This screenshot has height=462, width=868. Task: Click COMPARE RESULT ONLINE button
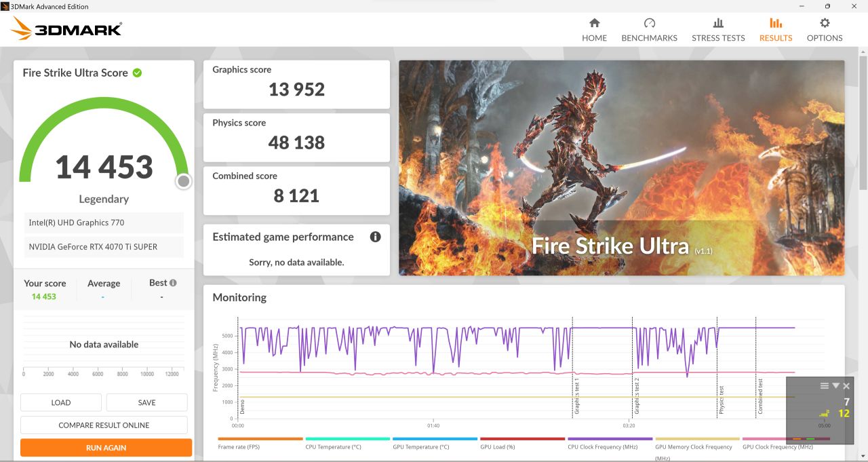click(x=104, y=425)
